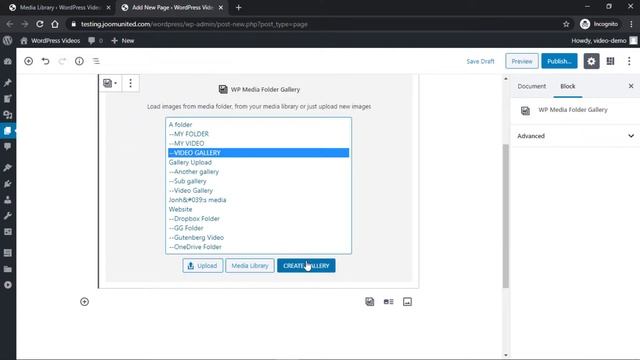Open a new browser tab

[x=239, y=7]
